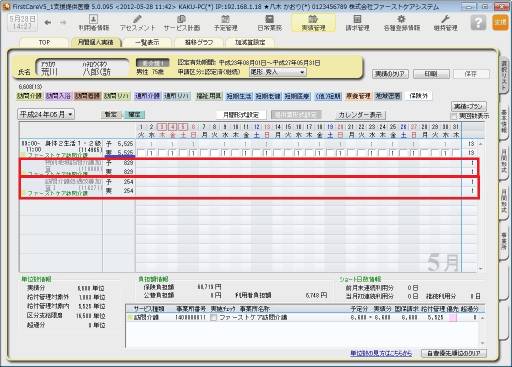This screenshot has width=512, height=367.
Task: Click the orange button at toolbar end
Action: point(500,22)
